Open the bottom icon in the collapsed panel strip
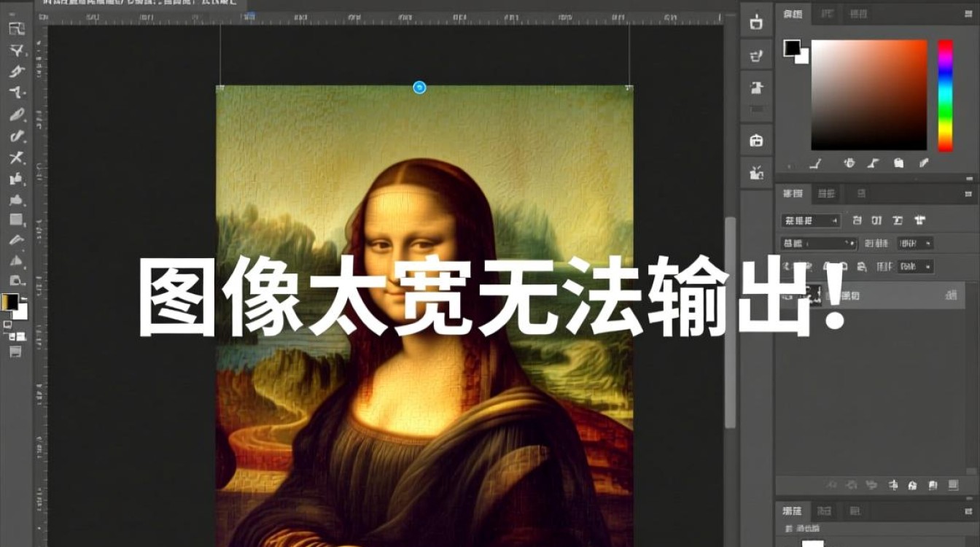980x547 pixels. coord(757,173)
